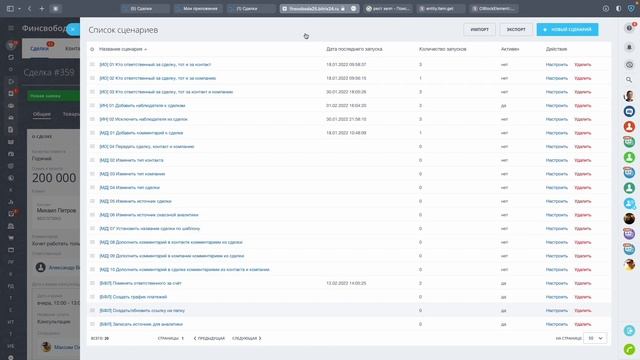Click Настроить for [ИН] 01 Добавить наблюдателя
Screen dimensions: 640x360
[x=557, y=105]
